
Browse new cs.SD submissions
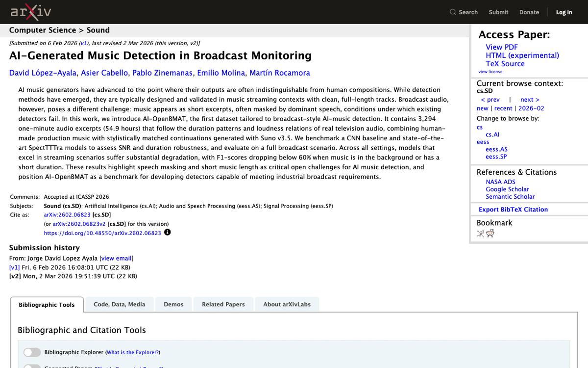[483, 108]
